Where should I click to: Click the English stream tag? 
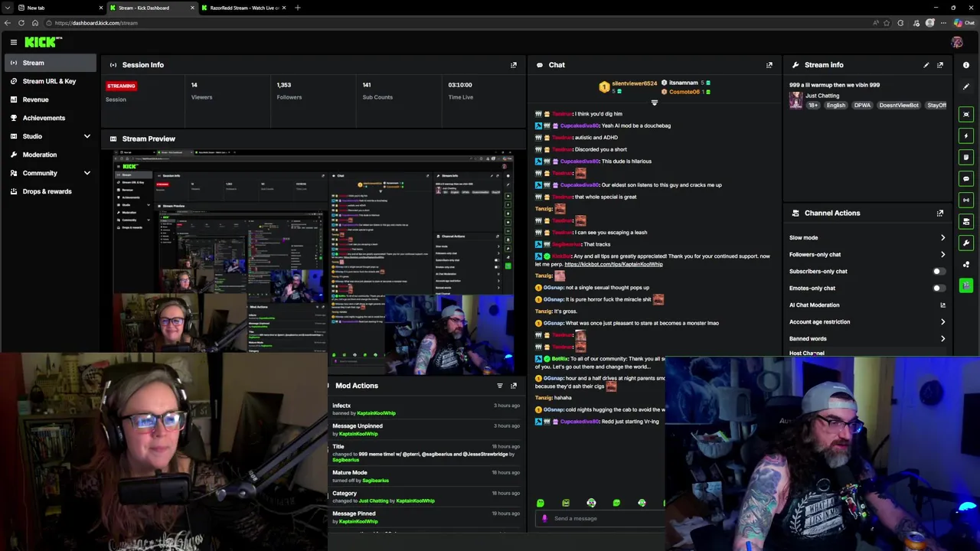[x=835, y=106]
